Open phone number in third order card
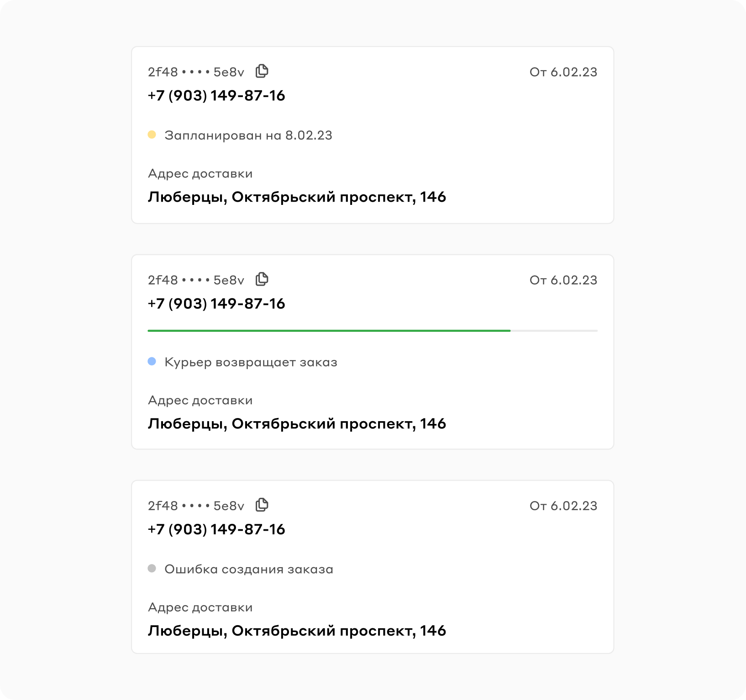The height and width of the screenshot is (700, 746). 216,529
